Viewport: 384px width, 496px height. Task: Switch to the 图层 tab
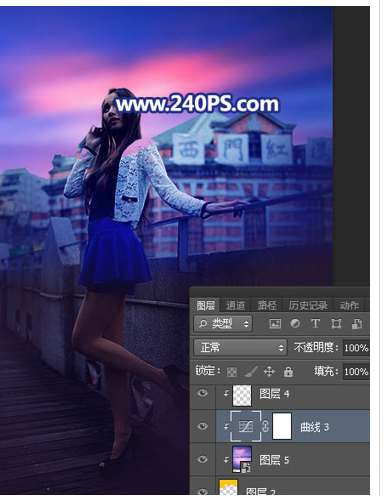pyautogui.click(x=205, y=305)
